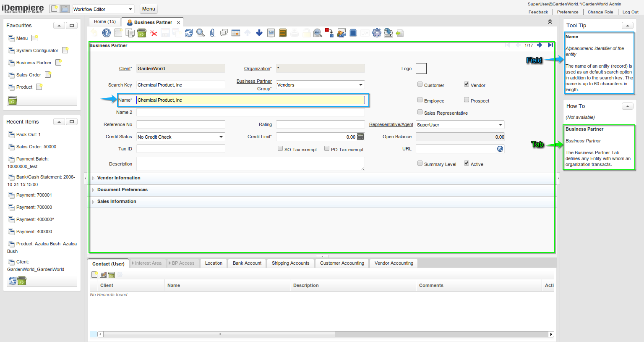Click the Export icon in toolbar
The height and width of the screenshot is (342, 644).
click(388, 33)
